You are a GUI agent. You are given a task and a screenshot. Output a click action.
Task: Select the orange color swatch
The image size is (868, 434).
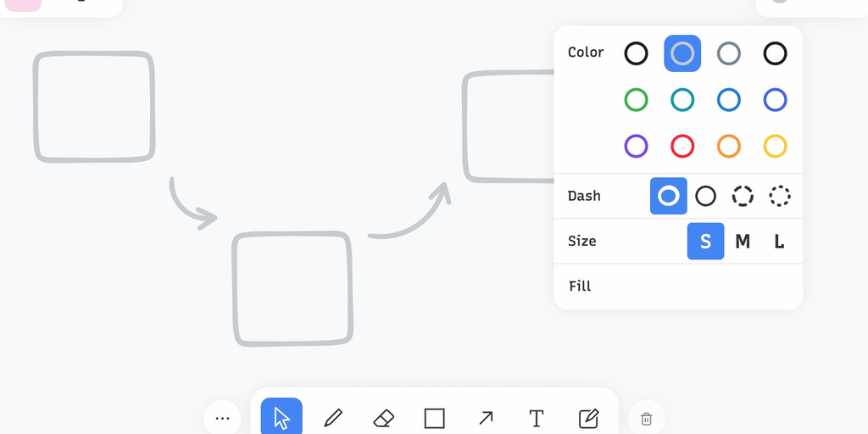[x=729, y=146]
